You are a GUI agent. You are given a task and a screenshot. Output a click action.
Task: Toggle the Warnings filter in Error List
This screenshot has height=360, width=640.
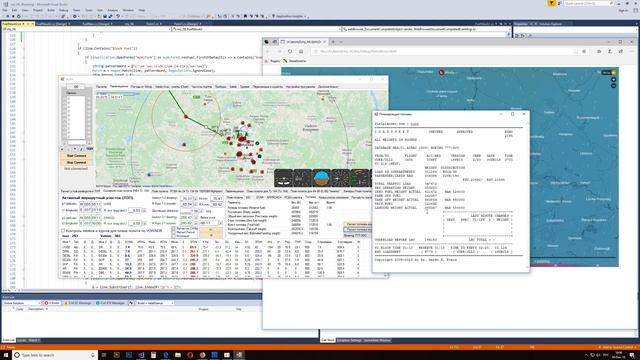[x=77, y=303]
